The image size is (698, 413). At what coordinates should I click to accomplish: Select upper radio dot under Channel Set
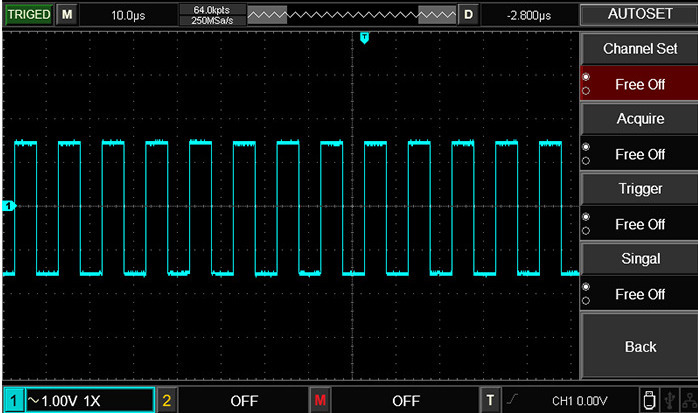coord(586,77)
